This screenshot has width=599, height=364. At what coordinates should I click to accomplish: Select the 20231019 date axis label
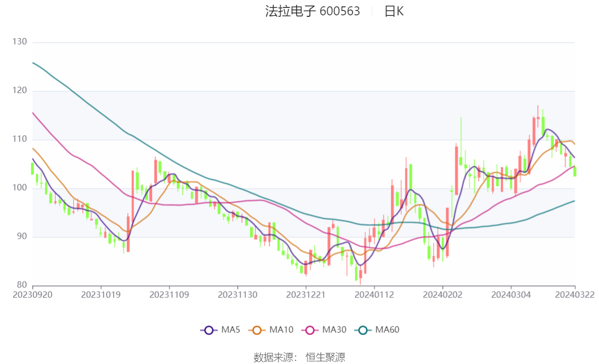point(101,295)
